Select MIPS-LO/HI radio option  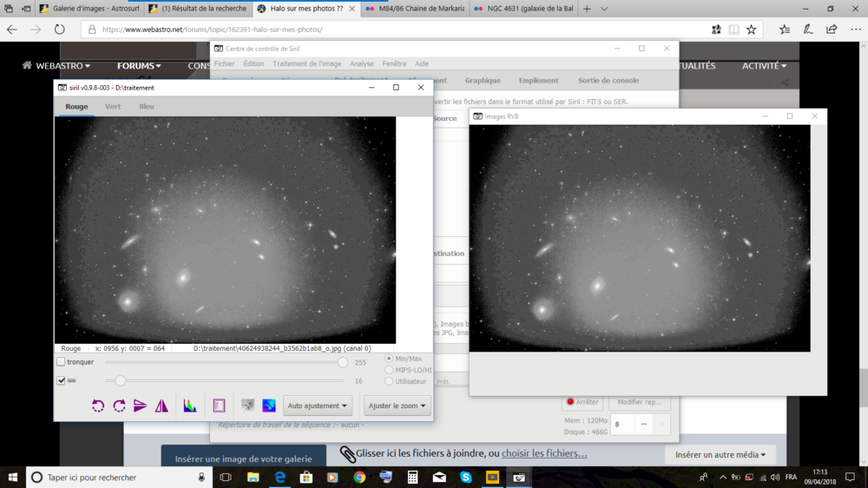click(x=389, y=370)
